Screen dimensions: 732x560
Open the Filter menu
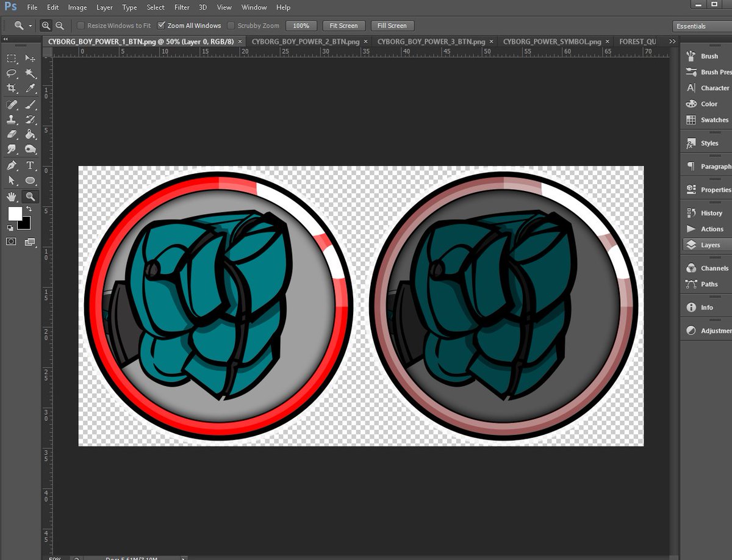[x=182, y=7]
